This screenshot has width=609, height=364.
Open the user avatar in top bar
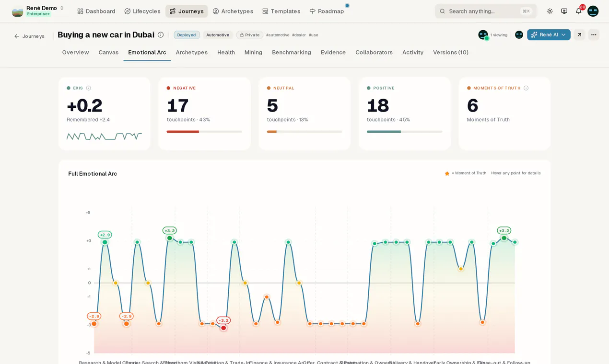pyautogui.click(x=593, y=11)
